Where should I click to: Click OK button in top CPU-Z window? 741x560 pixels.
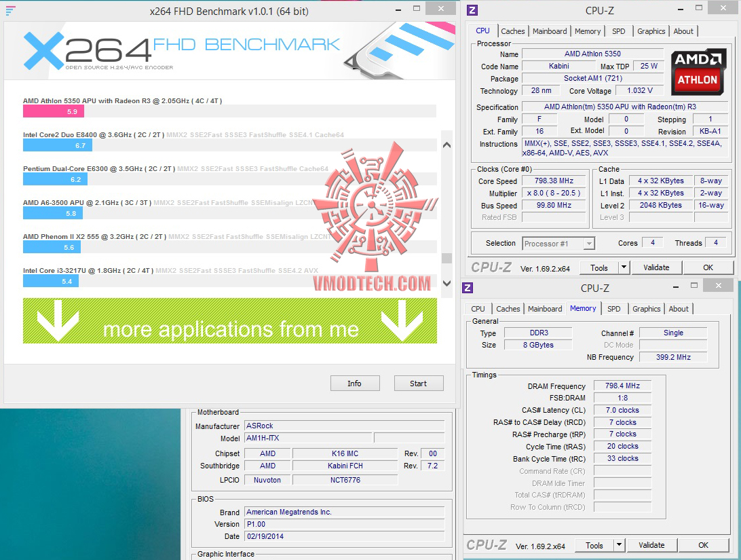708,267
